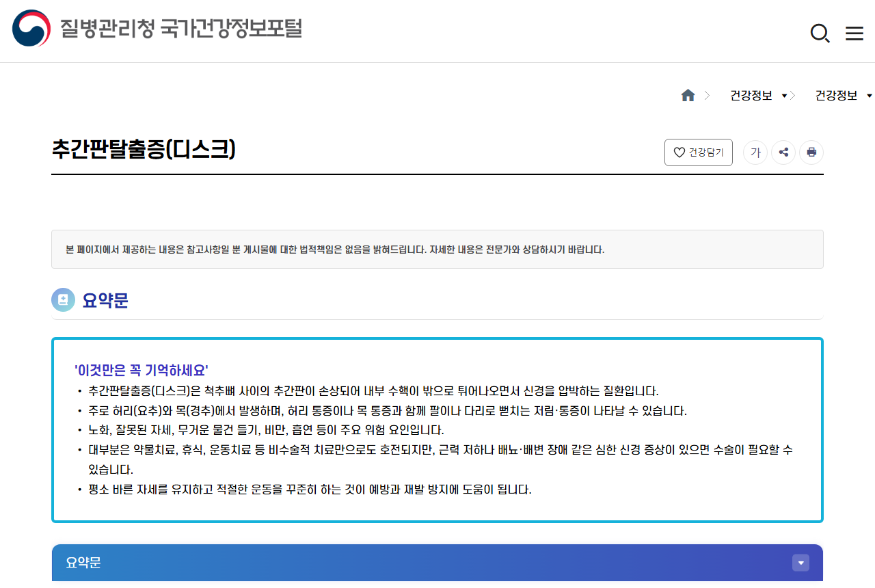The width and height of the screenshot is (875, 588).
Task: Click the 질병관리청 taegeuk logo
Action: pos(31,28)
